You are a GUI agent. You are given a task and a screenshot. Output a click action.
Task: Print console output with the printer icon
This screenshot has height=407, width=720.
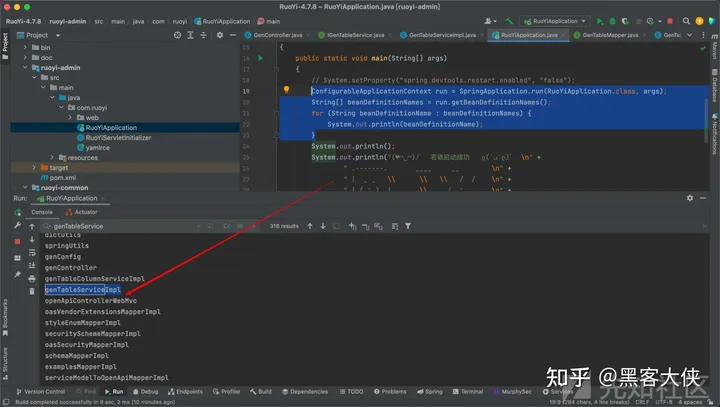32,278
